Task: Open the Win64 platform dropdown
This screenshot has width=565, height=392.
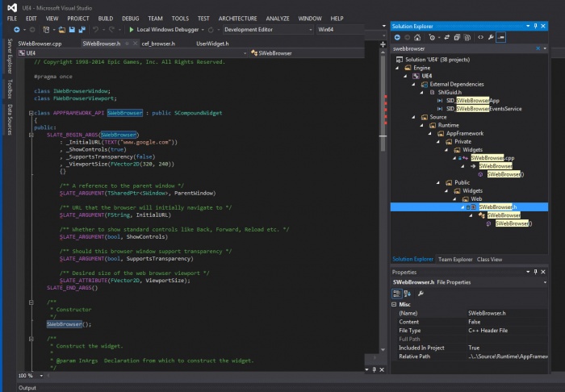Action: (333, 29)
